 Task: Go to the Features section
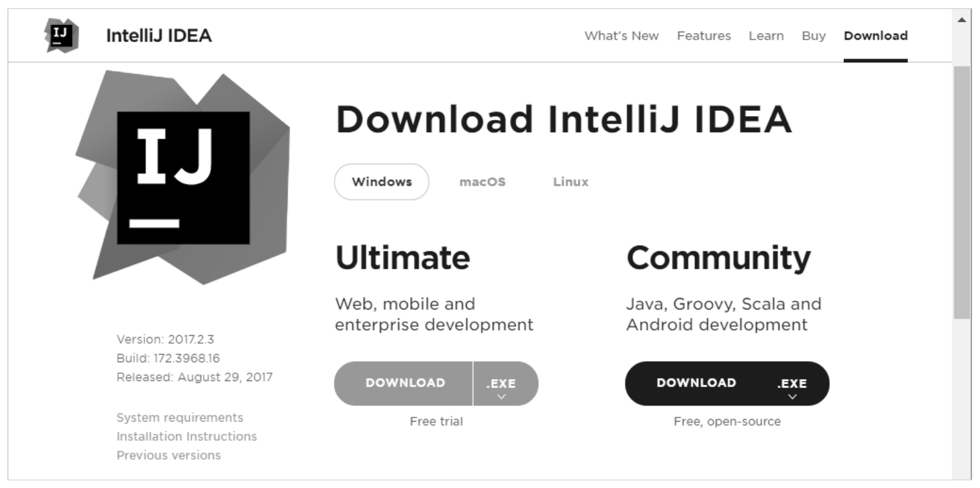703,36
